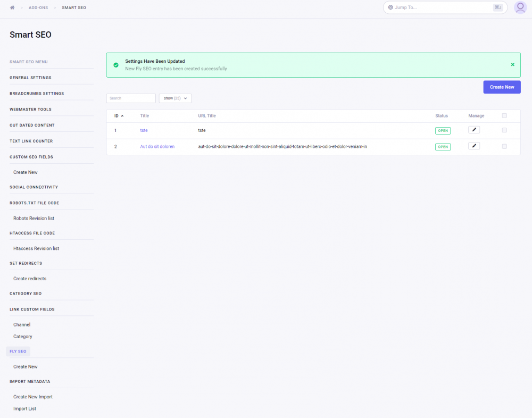Click the green success checkmark icon
532x418 pixels.
pyautogui.click(x=116, y=65)
